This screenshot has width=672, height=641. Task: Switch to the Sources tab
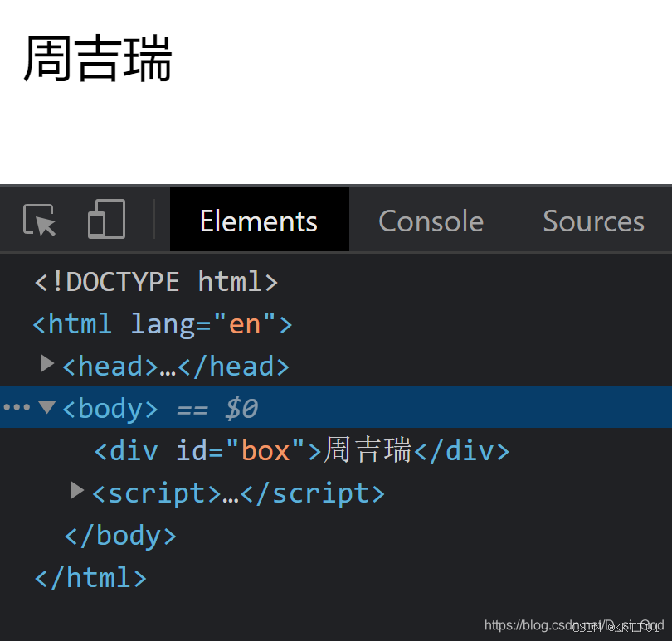[593, 221]
